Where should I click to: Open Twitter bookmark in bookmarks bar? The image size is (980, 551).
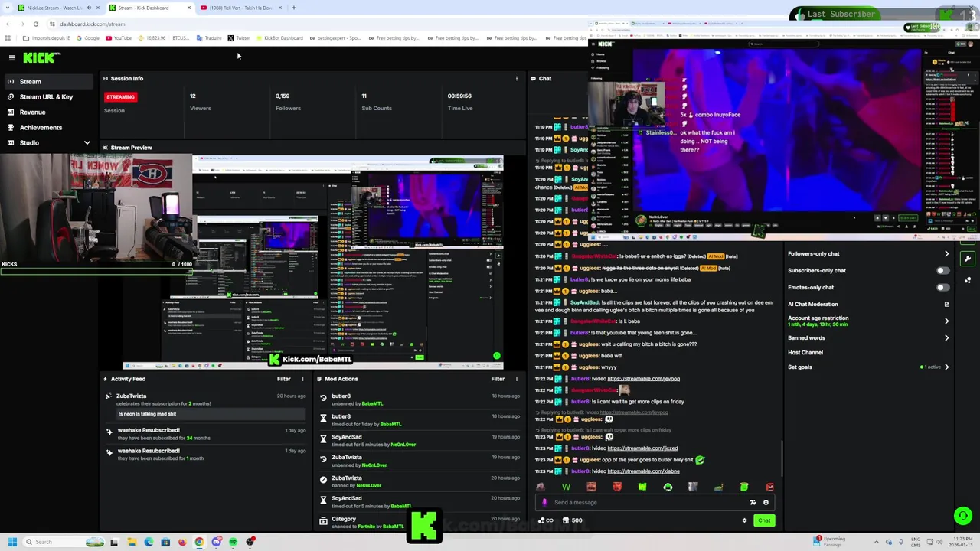239,38
